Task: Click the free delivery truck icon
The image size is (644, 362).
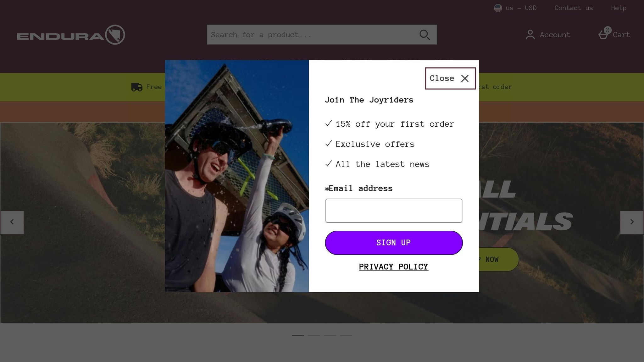Action: 137,87
